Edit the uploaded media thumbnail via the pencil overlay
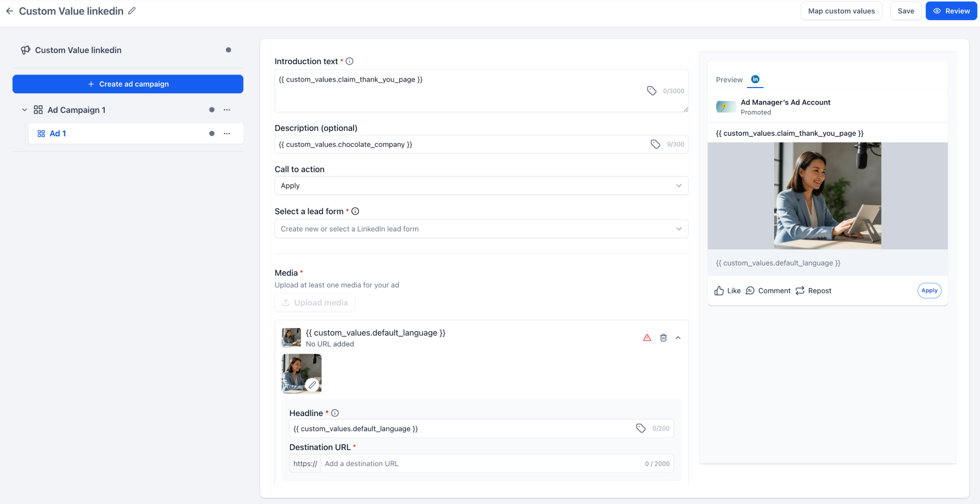This screenshot has width=980, height=504. [312, 384]
